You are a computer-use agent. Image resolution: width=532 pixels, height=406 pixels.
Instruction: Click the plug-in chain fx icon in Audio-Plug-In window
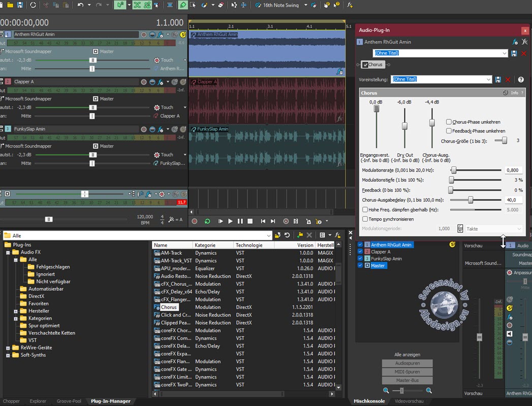pos(515,42)
